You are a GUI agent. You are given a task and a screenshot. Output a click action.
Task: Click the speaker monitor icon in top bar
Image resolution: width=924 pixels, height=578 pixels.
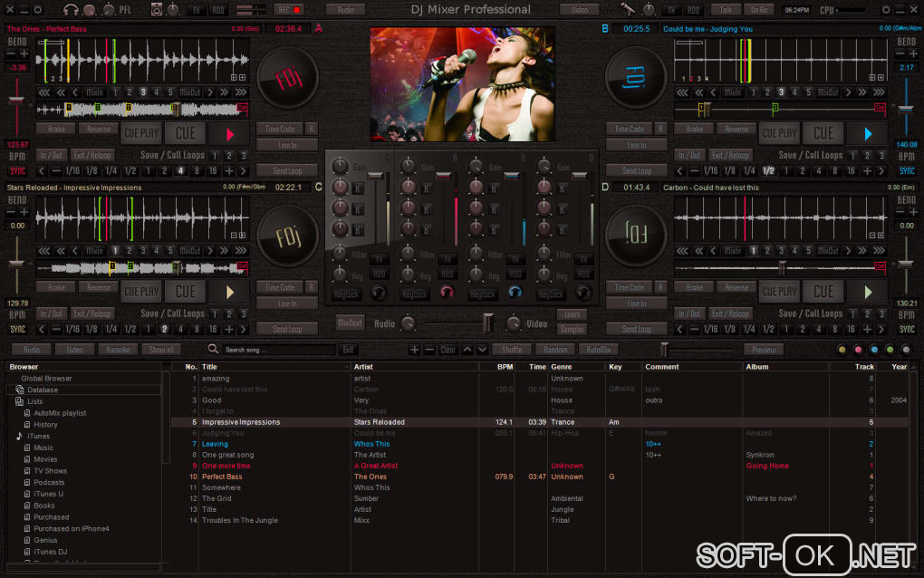coord(156,9)
